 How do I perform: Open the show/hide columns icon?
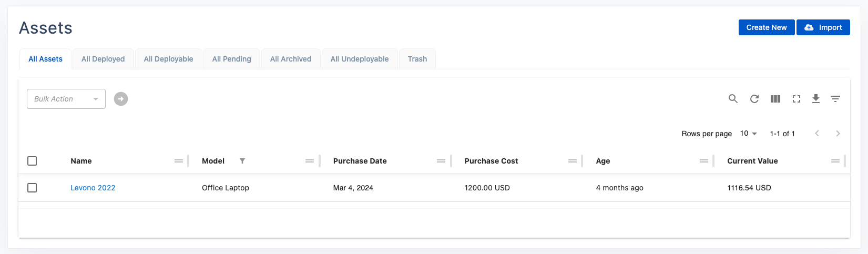[775, 99]
